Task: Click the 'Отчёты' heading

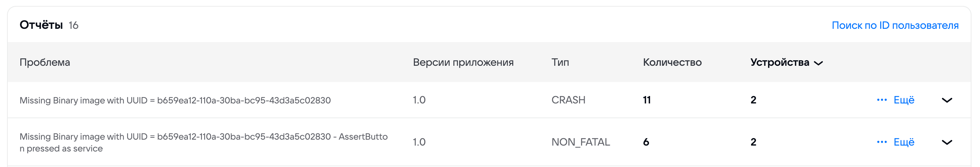Action: pos(41,25)
